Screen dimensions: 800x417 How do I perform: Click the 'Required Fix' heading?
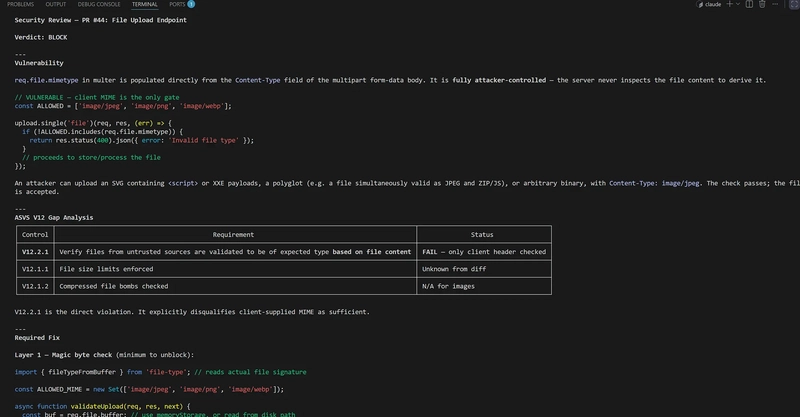point(37,337)
